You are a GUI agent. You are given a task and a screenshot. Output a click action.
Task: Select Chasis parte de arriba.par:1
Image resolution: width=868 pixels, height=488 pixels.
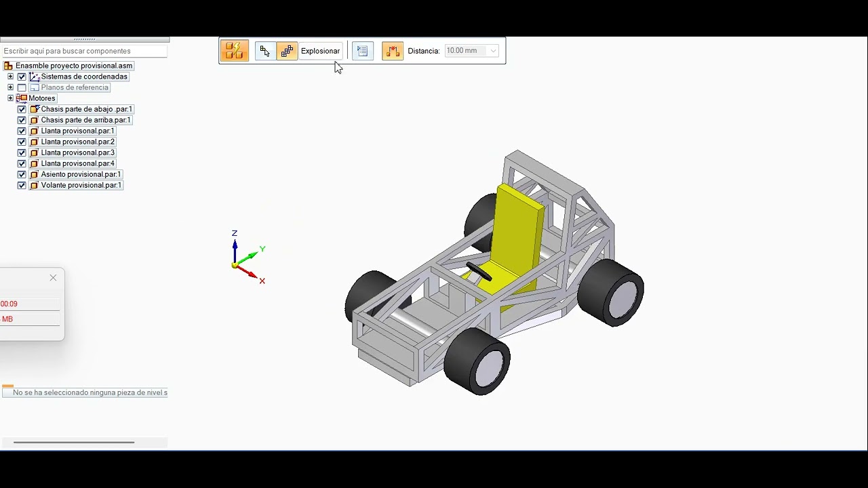[x=85, y=120]
